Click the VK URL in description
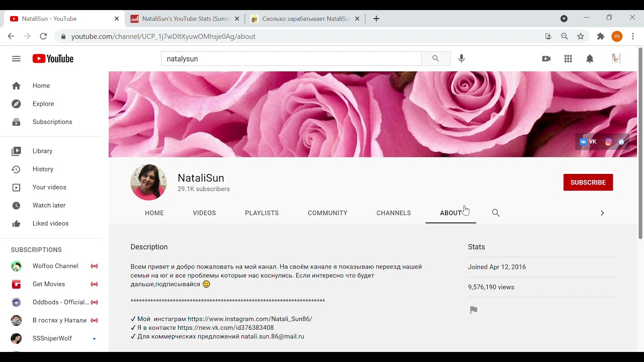This screenshot has width=644, height=362. (x=226, y=328)
